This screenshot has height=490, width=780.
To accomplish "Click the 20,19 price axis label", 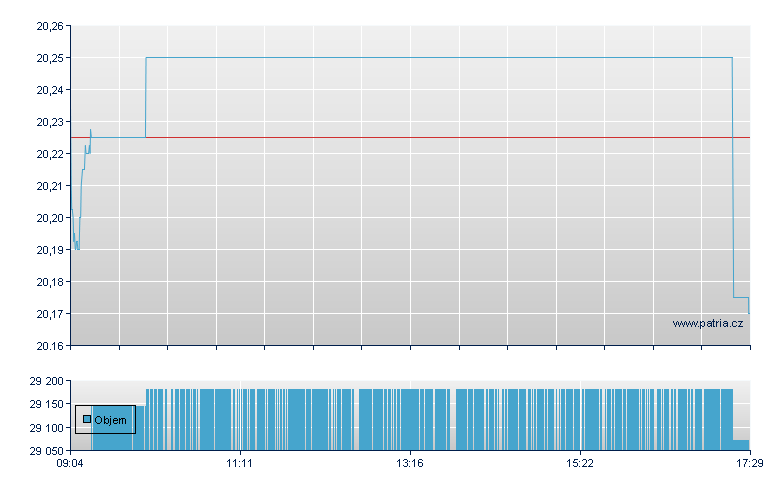I will (x=50, y=250).
